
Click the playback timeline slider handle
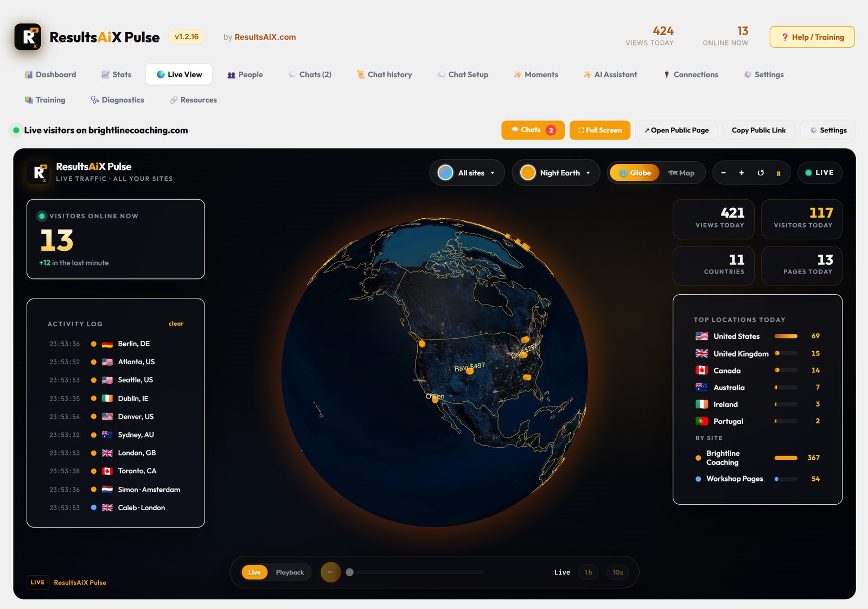tap(350, 572)
